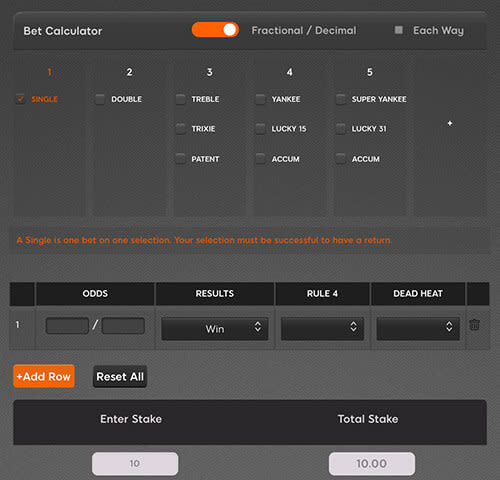Select the Patent bet type

tap(180, 159)
